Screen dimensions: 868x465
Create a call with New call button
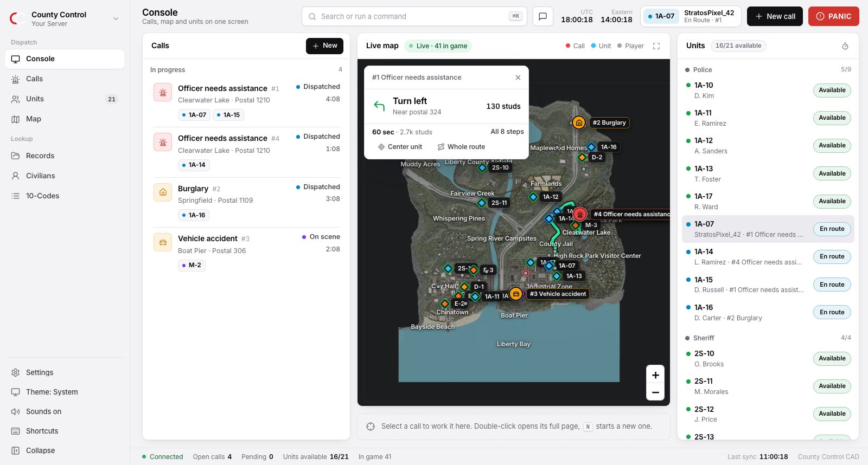click(x=775, y=16)
